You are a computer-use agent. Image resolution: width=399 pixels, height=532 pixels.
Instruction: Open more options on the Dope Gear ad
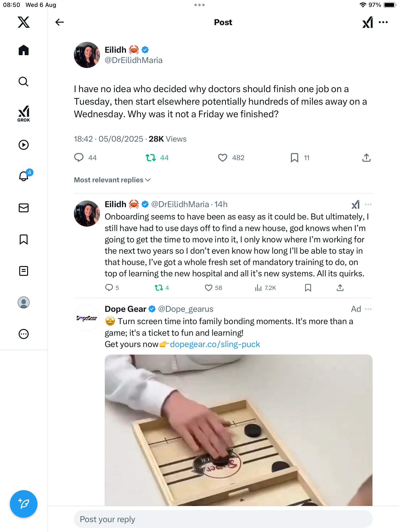368,309
